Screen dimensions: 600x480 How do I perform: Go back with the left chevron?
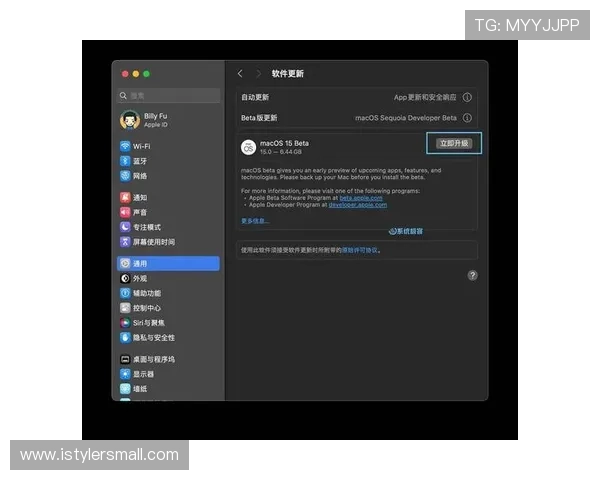(240, 73)
